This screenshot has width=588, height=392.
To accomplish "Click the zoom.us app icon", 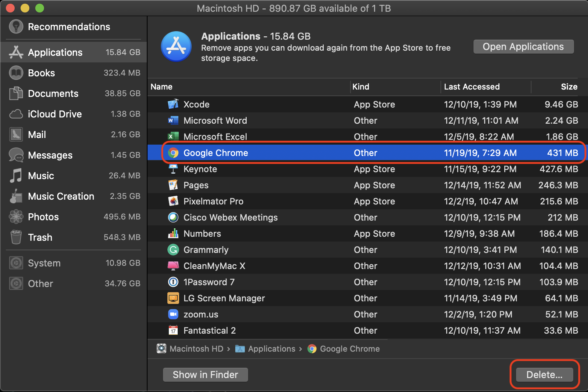I will [173, 314].
